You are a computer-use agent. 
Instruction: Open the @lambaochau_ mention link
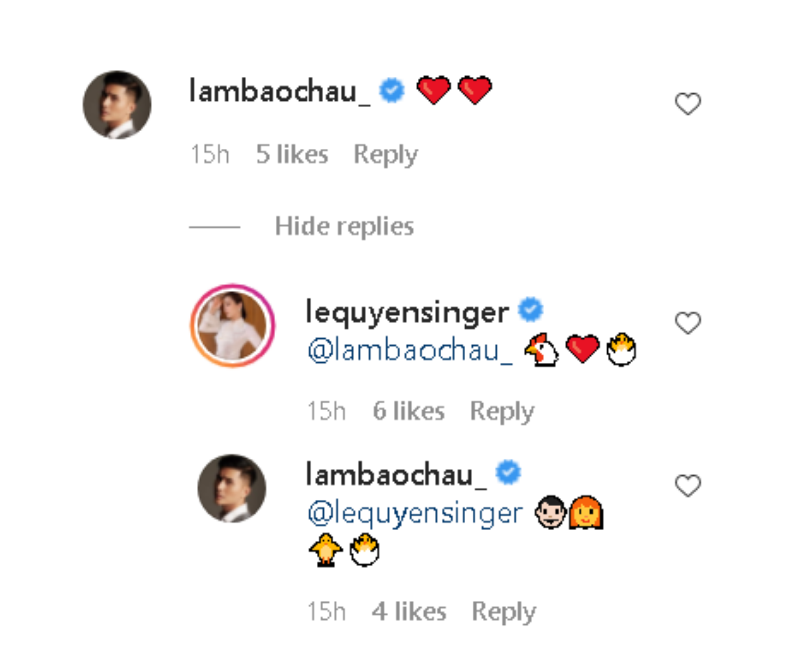pyautogui.click(x=410, y=351)
